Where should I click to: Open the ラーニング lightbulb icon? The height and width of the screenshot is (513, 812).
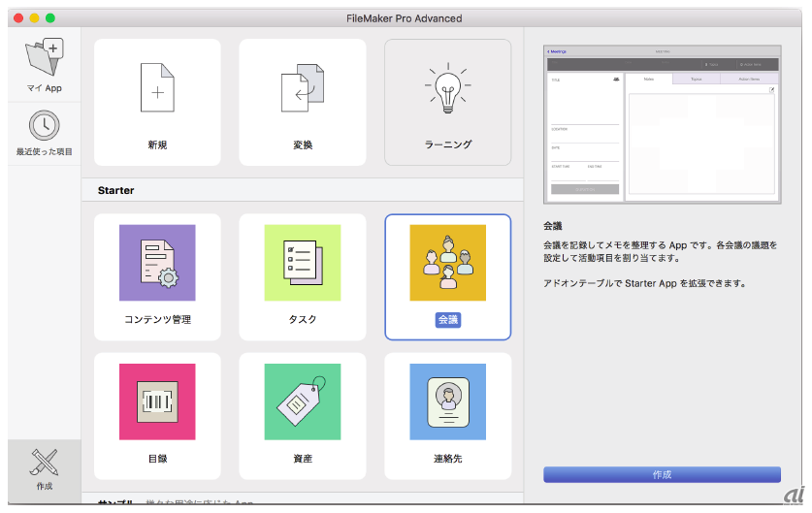448,87
